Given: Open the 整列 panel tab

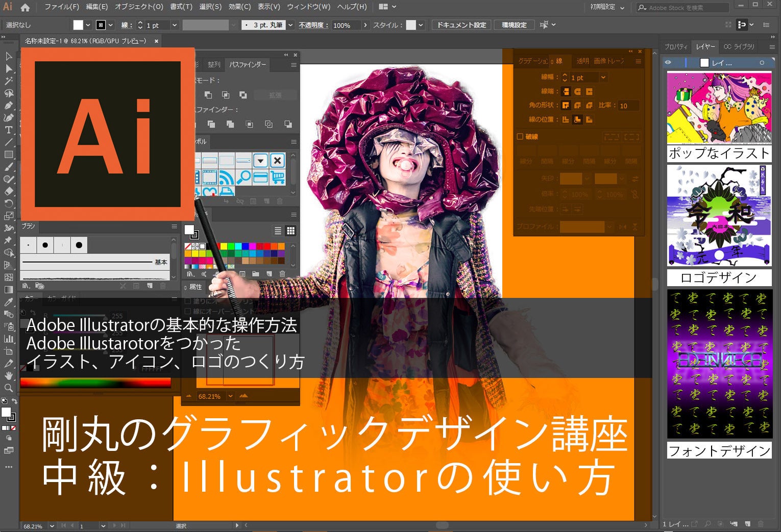Looking at the screenshot, I should click(x=214, y=65).
